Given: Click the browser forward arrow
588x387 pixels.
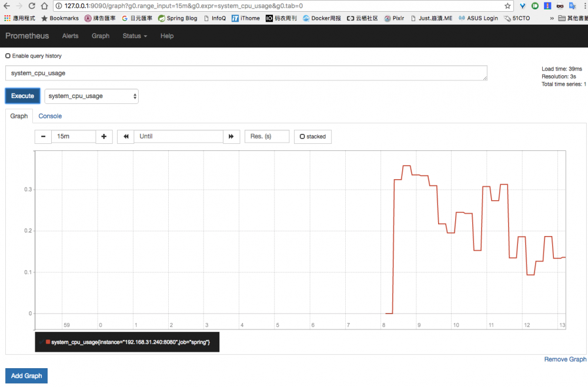Looking at the screenshot, I should (x=19, y=6).
